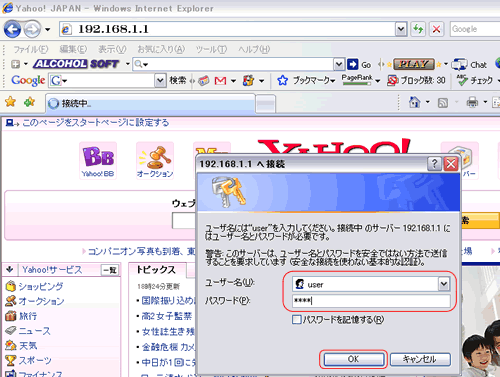Click the OK button in dialog
500x377 pixels.
coord(353,359)
